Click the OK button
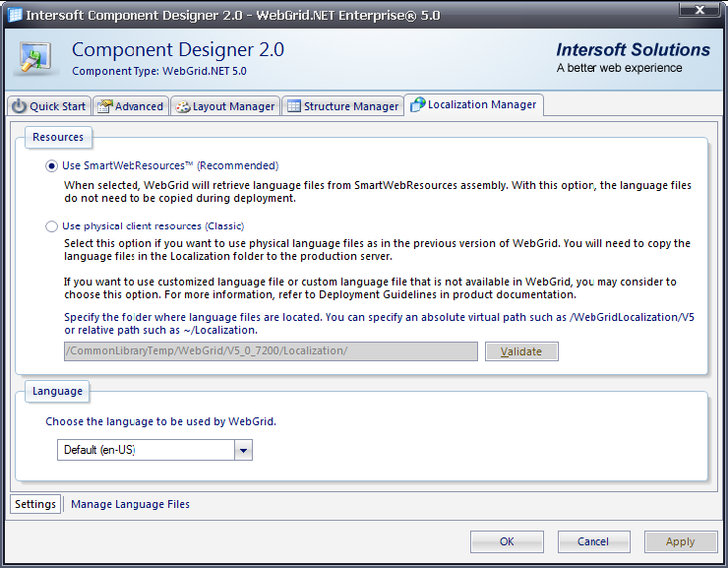 [x=507, y=541]
